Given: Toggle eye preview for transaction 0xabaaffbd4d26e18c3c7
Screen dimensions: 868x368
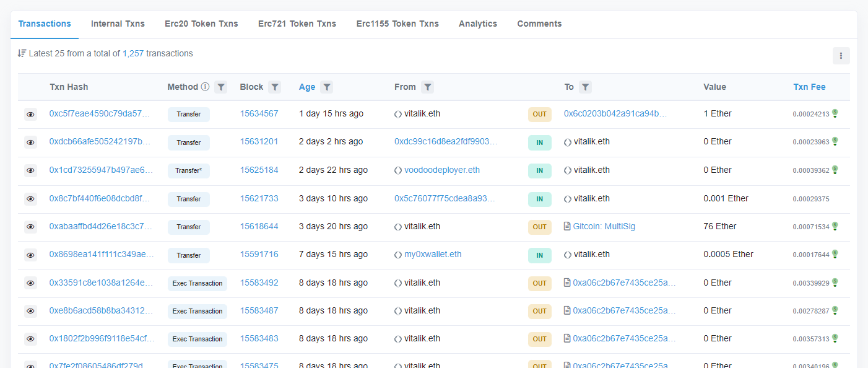Looking at the screenshot, I should tap(30, 227).
